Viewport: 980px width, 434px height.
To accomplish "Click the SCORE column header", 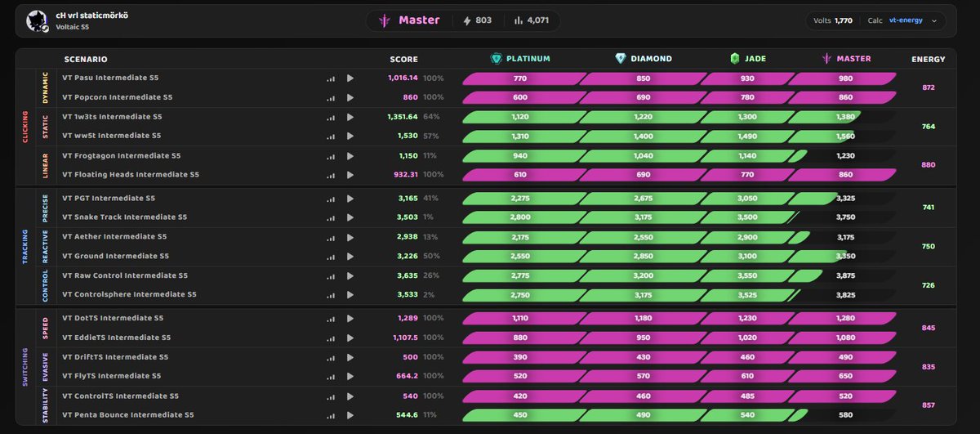I will (403, 59).
